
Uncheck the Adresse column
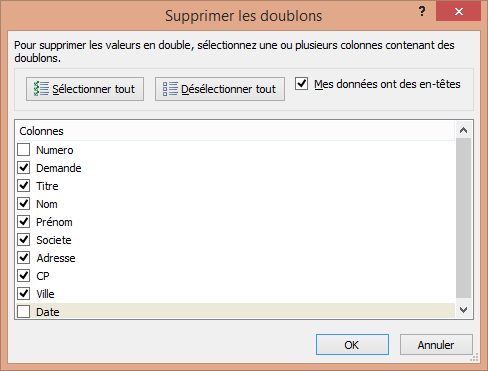[x=24, y=258]
